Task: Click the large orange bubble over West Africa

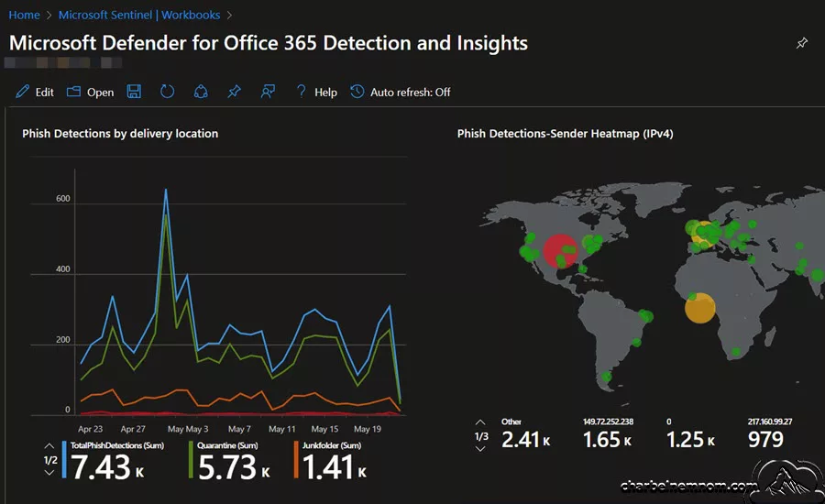Action: pyautogui.click(x=699, y=308)
